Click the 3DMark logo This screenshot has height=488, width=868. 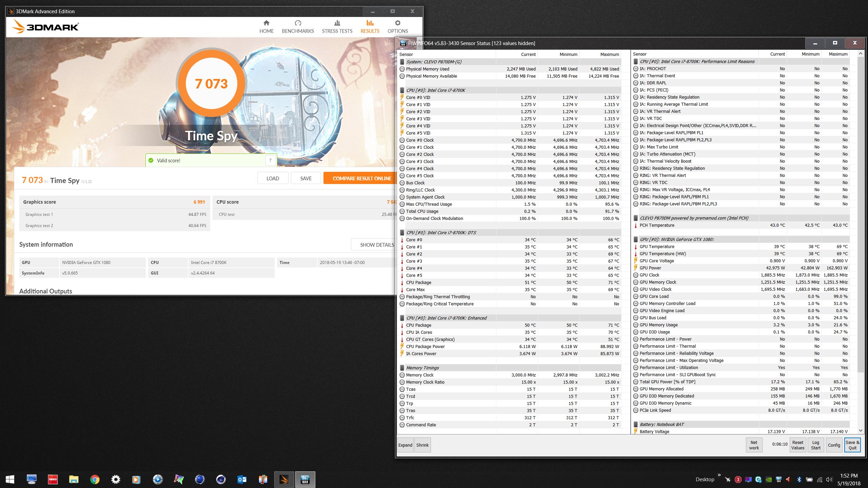(45, 26)
